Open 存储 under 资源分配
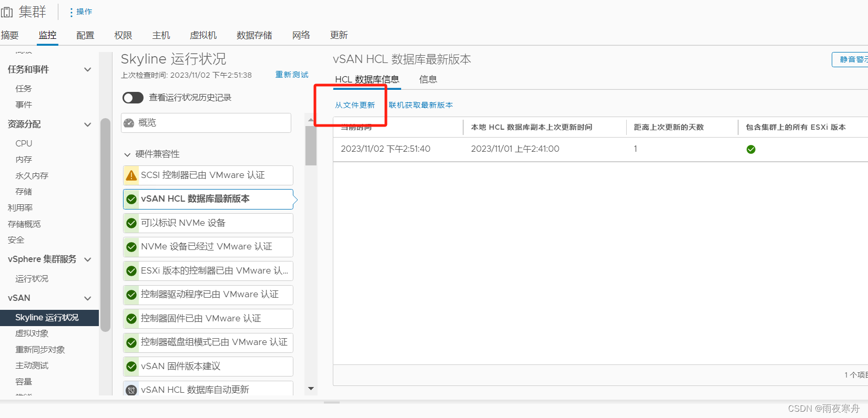This screenshot has width=868, height=418. 24,192
